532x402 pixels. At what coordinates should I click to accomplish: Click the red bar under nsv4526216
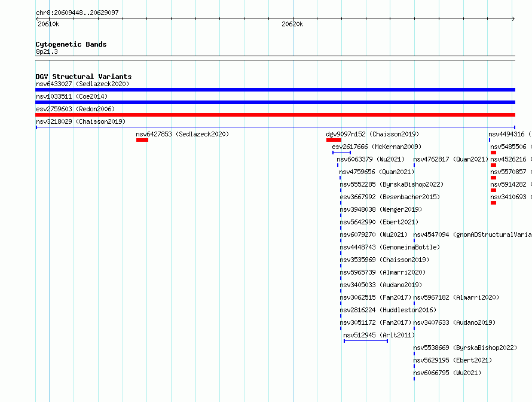pyautogui.click(x=493, y=165)
